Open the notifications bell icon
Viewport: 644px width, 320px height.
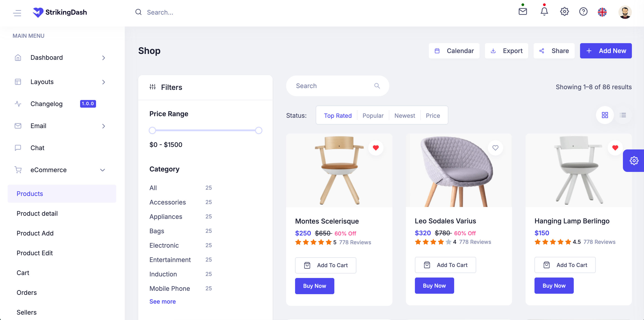point(544,12)
